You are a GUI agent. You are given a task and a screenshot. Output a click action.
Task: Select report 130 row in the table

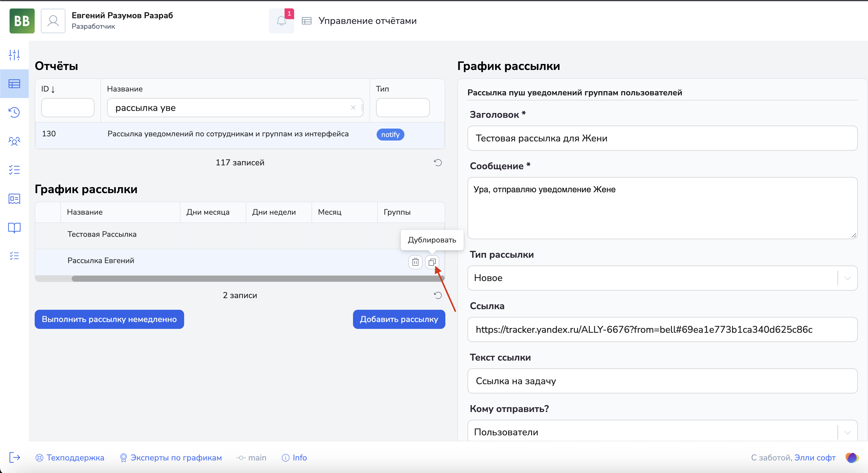[x=228, y=134]
